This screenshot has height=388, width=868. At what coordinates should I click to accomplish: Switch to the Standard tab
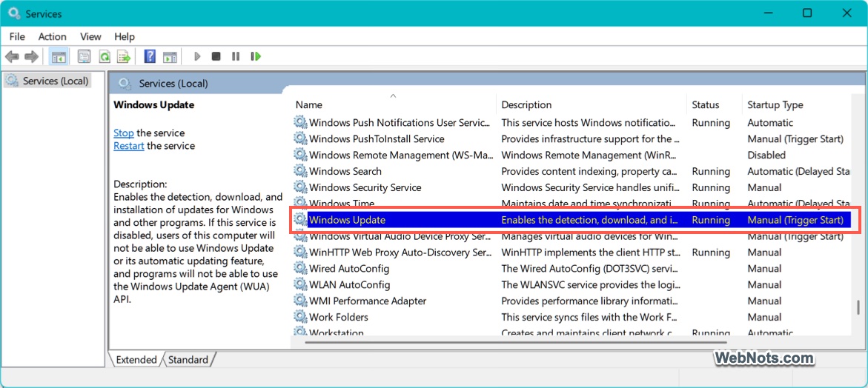(188, 360)
